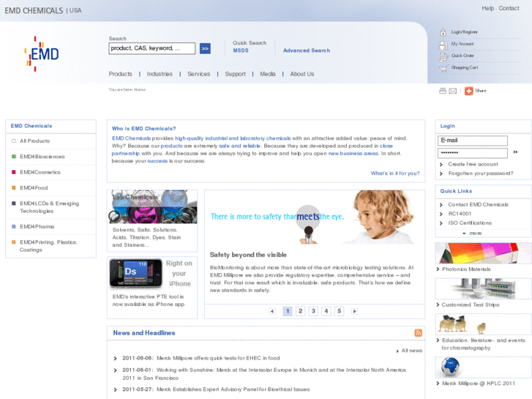Click the Photonics Materials thumbnail image

point(483,253)
